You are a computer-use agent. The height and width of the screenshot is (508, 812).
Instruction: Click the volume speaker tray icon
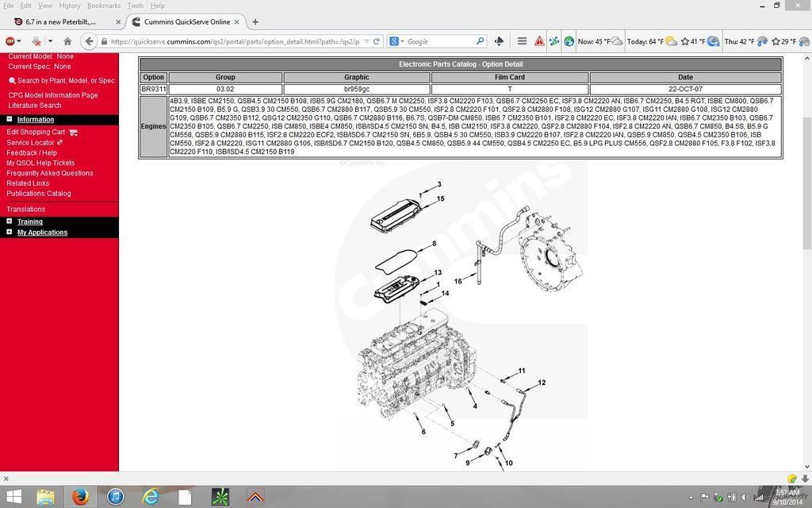tap(745, 498)
